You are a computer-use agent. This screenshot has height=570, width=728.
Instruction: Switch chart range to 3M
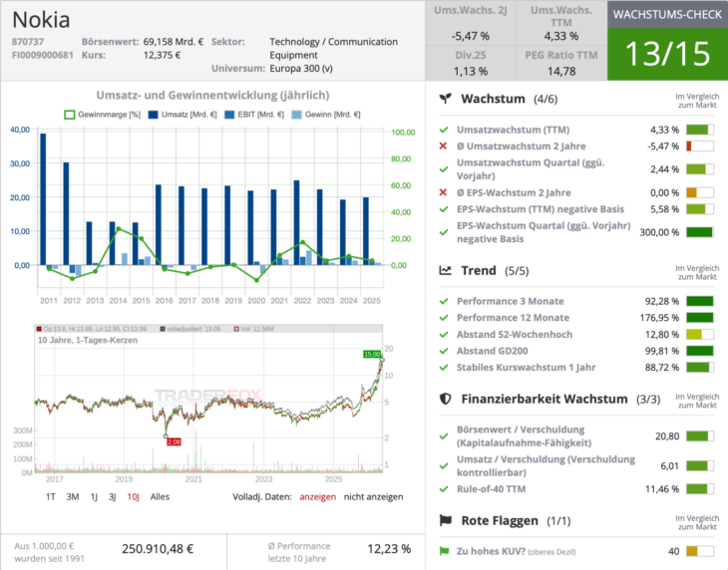[x=73, y=496]
